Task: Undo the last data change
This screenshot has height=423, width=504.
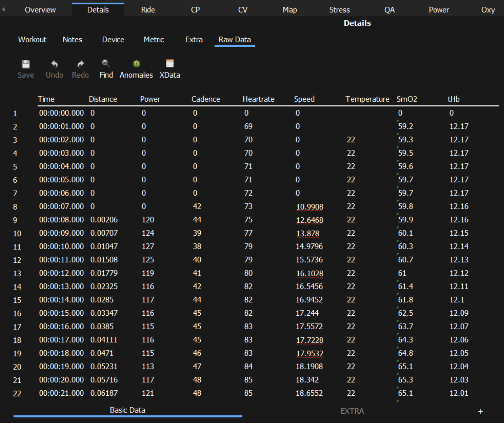Action: [x=54, y=68]
